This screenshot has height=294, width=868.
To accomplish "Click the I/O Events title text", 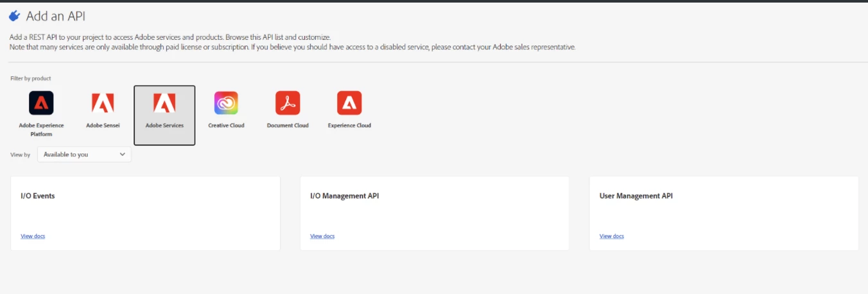I will coord(38,196).
